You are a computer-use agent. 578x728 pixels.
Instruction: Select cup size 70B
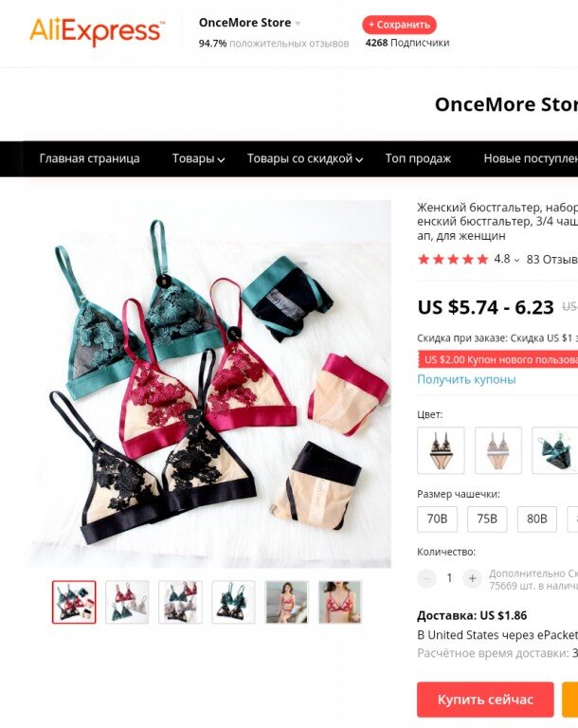[437, 519]
